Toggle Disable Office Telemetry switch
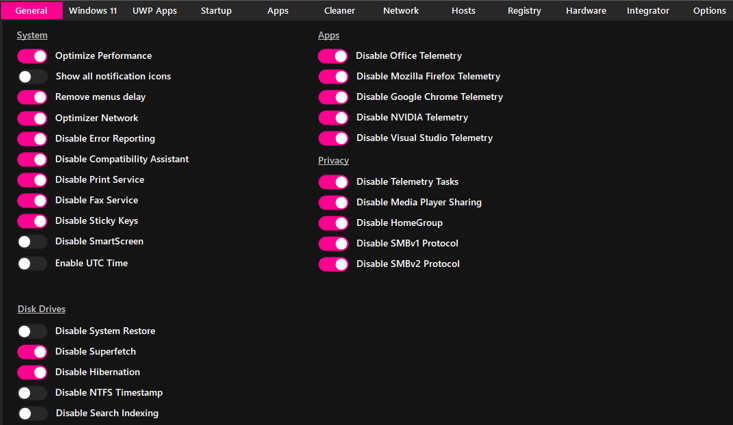The height and width of the screenshot is (425, 733). [x=333, y=56]
